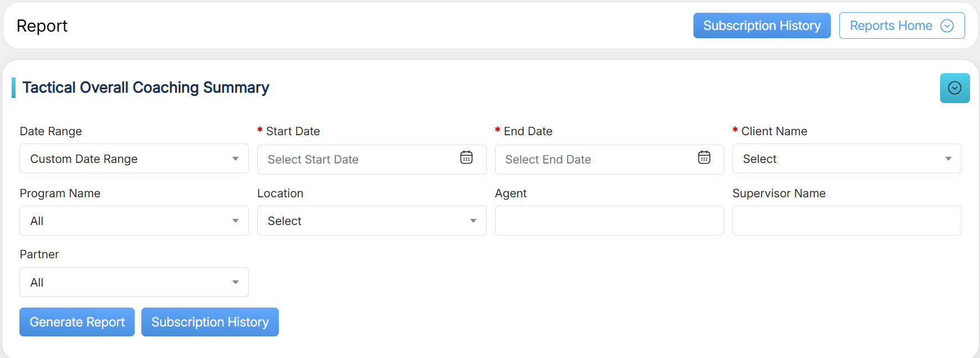
Task: Click the Location dropdown arrow
Action: [473, 221]
